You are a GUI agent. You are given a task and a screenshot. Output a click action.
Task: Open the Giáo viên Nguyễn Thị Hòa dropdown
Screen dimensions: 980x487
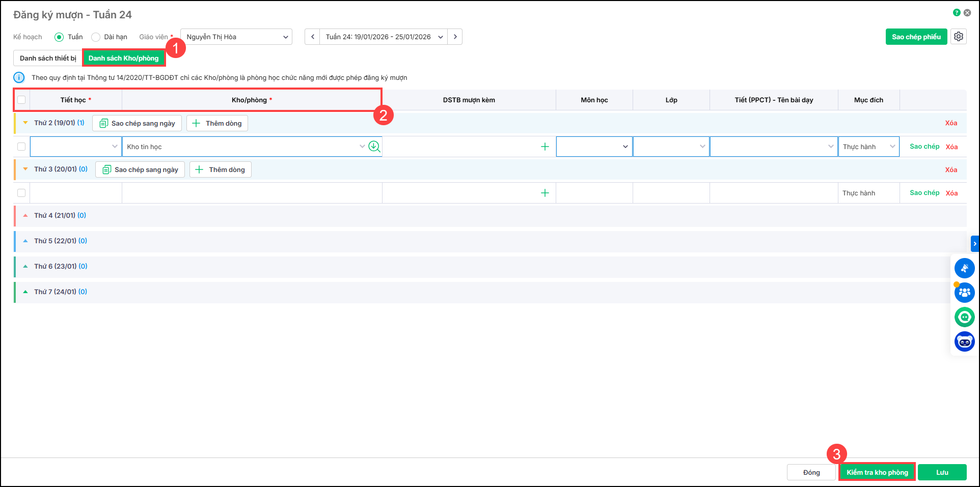tap(236, 37)
